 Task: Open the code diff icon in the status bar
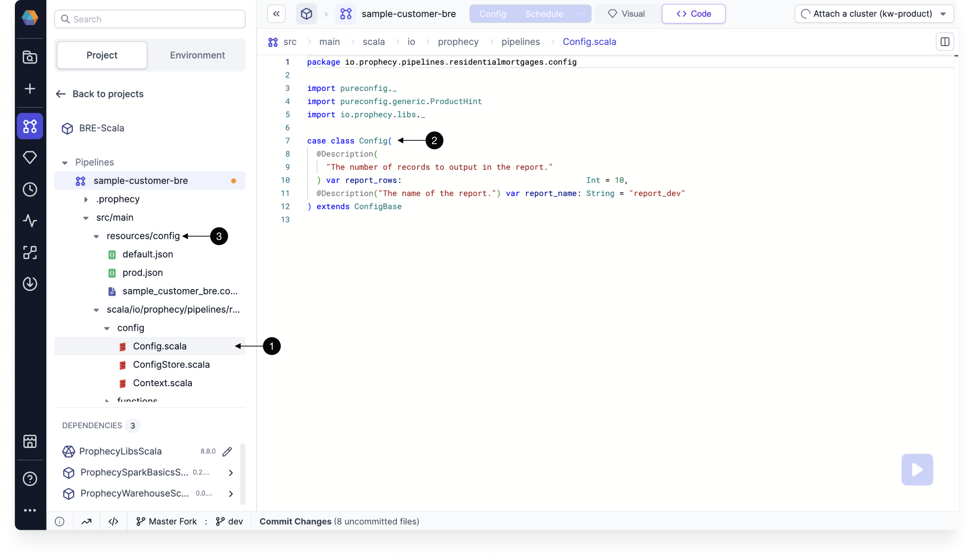(x=113, y=521)
